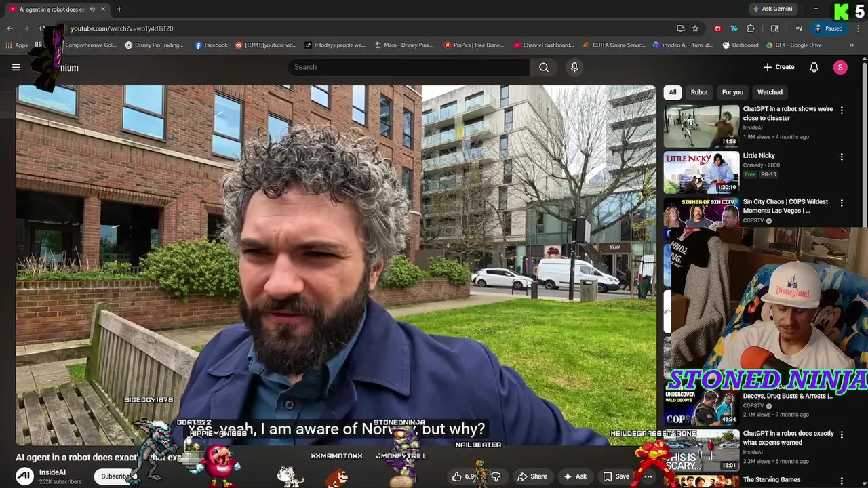Save the video to a playlist

pyautogui.click(x=616, y=476)
